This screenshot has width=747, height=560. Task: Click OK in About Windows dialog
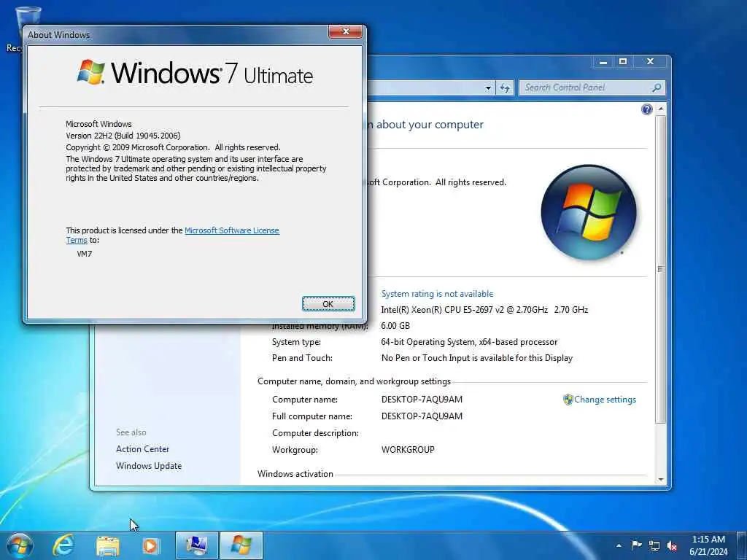(328, 304)
